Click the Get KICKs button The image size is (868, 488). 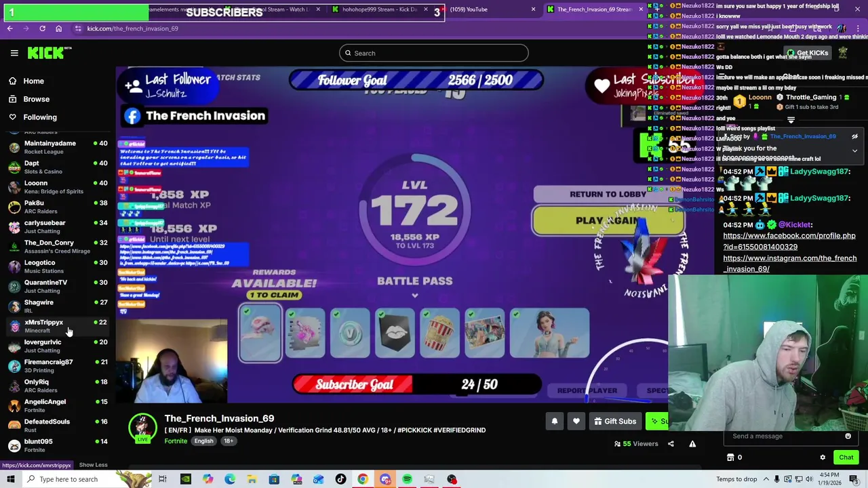808,53
